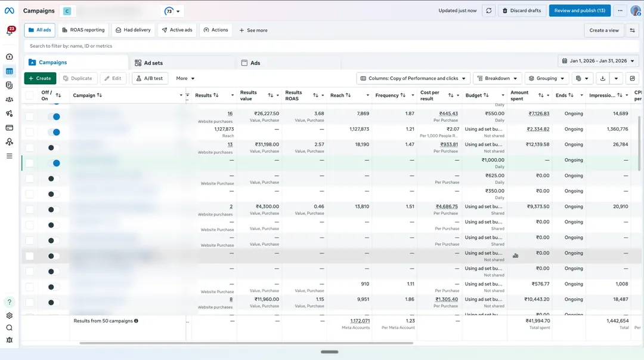Image resolution: width=644 pixels, height=360 pixels.
Task: Expand the More actions dropdown
Action: coord(185,79)
